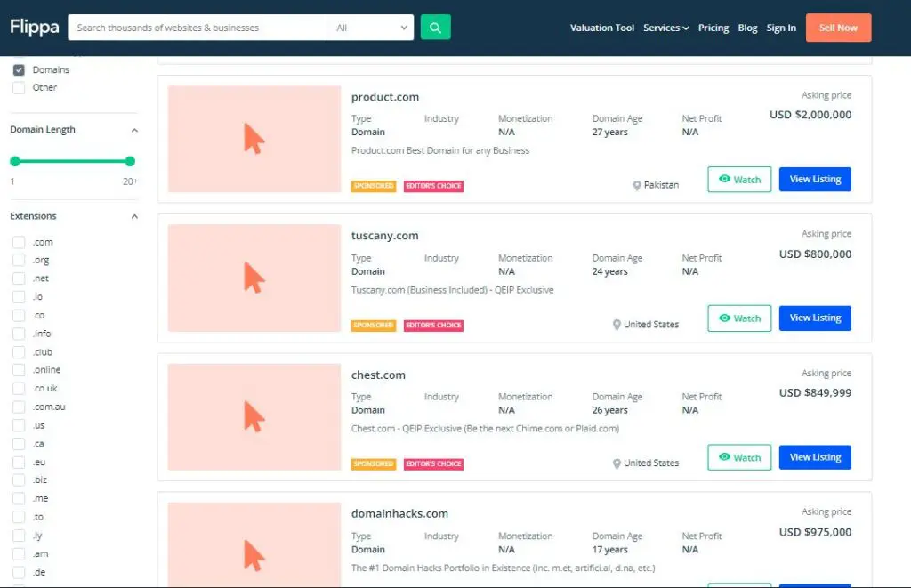Click the USD $800,000 asking price
This screenshot has width=911, height=588.
[815, 254]
